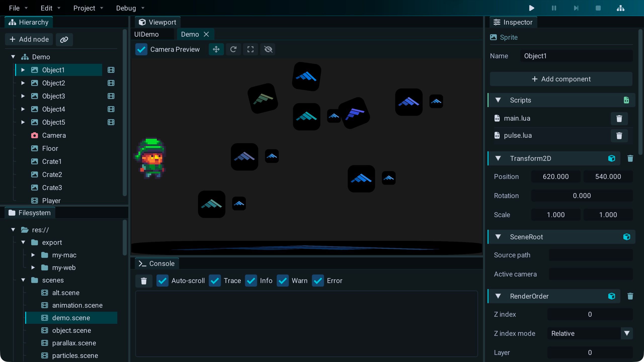Delete pulse.lua script with trash icon
644x362 pixels.
pos(619,135)
